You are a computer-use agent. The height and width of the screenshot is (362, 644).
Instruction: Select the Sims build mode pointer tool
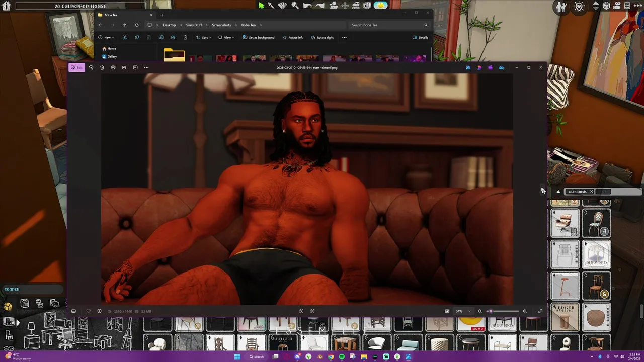click(261, 5)
